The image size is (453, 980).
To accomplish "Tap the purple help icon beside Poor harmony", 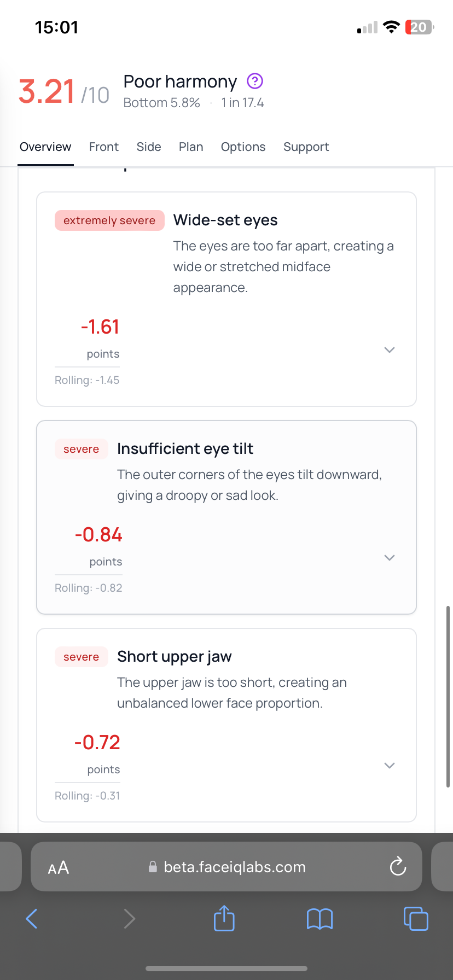I will tap(255, 81).
